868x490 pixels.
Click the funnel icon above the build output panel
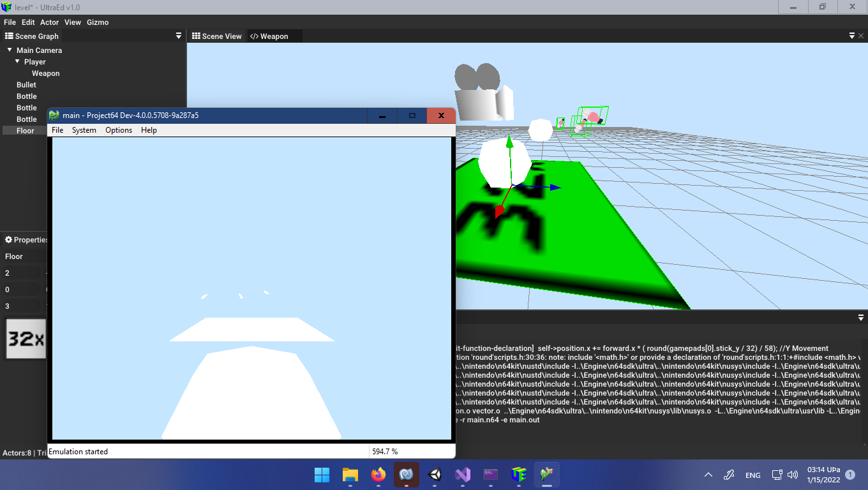coord(860,317)
